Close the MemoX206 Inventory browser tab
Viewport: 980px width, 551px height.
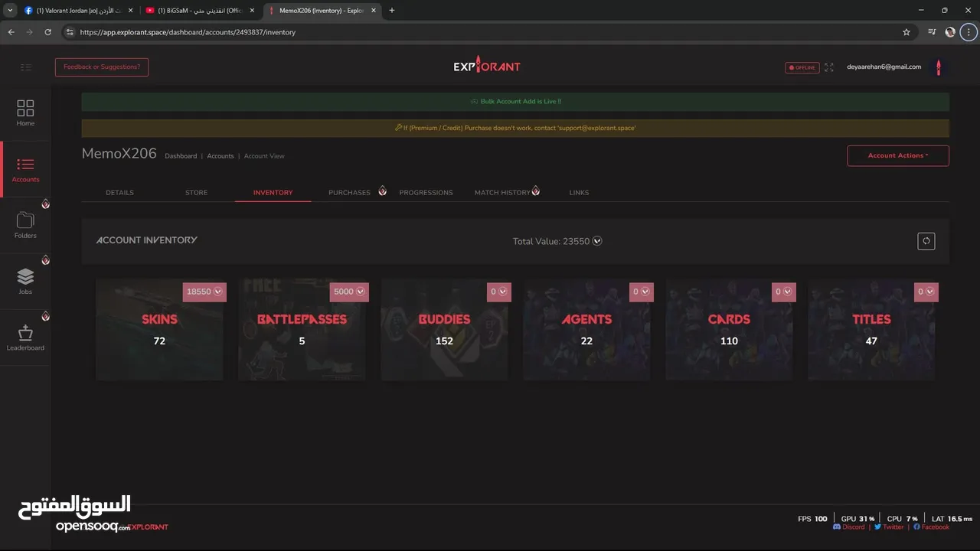[x=374, y=10]
